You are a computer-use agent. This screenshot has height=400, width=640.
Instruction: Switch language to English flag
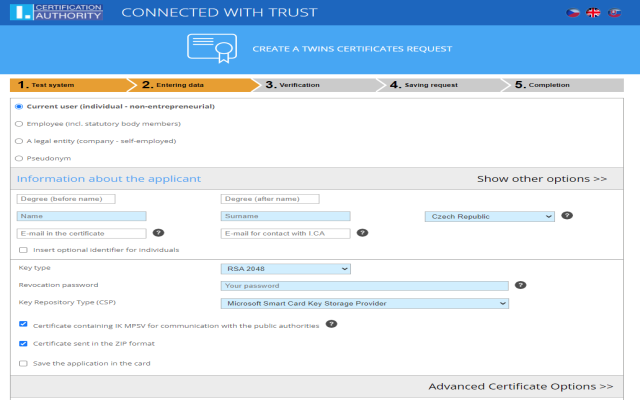click(x=593, y=13)
